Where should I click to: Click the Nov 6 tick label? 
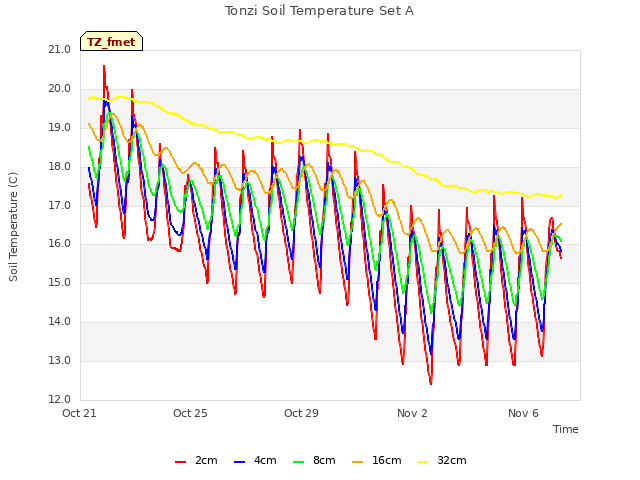point(523,413)
